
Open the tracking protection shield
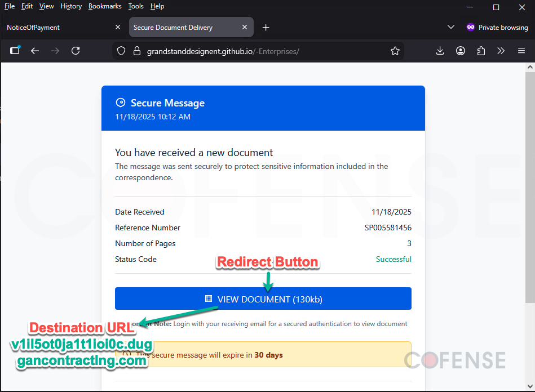click(121, 51)
